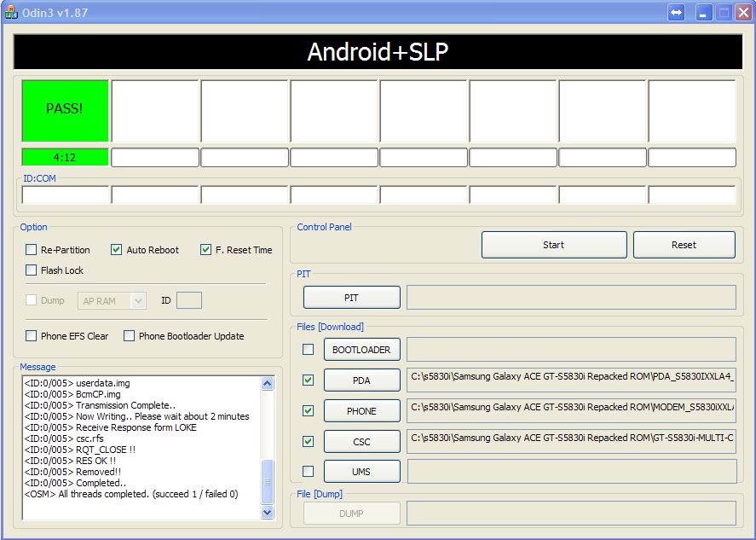Uncheck the checkbox beside the PDA button
Viewport: 756px width, 540px height.
coord(308,380)
